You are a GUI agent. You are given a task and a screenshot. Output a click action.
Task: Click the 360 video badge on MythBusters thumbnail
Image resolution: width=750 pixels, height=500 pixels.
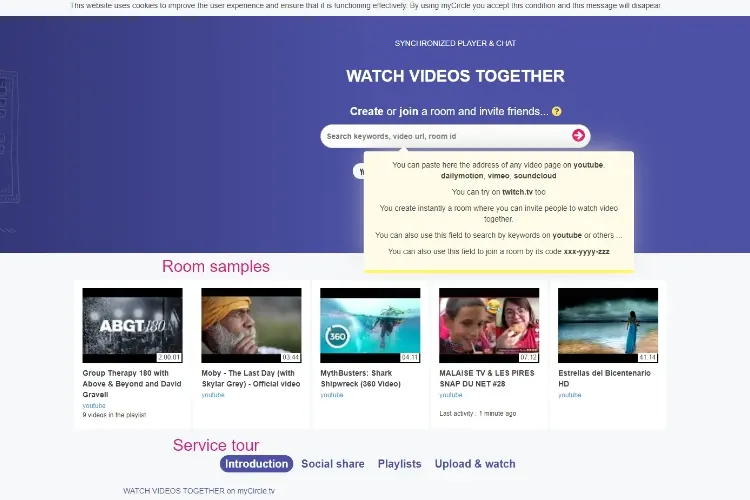(337, 336)
